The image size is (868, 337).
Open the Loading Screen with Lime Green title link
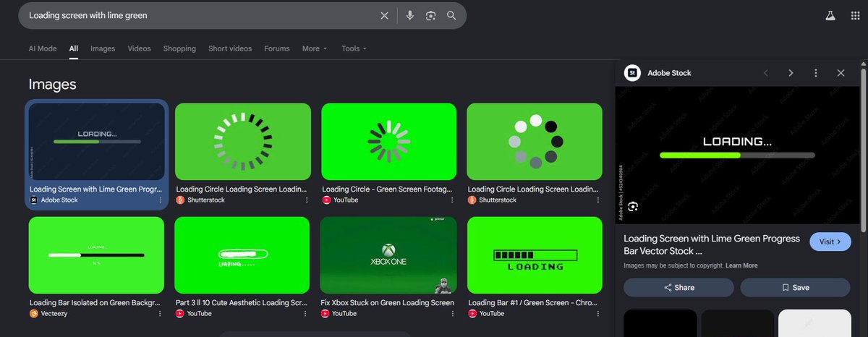point(712,244)
